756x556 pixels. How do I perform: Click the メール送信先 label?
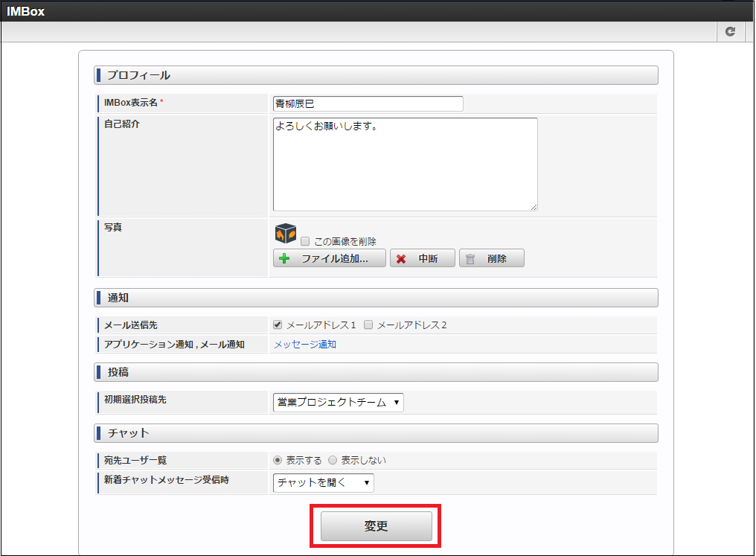[131, 325]
